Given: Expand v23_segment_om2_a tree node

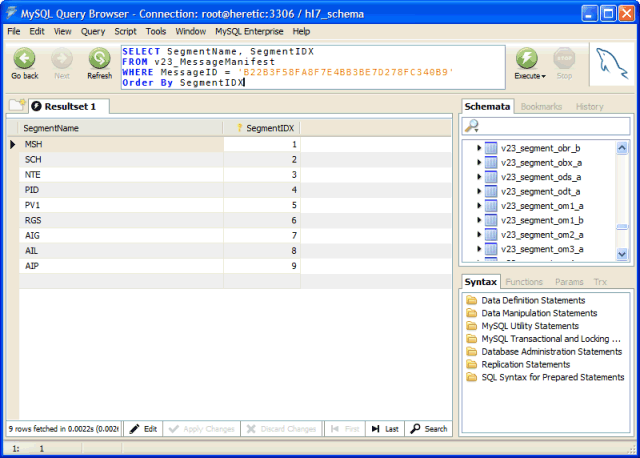Looking at the screenshot, I should point(479,234).
